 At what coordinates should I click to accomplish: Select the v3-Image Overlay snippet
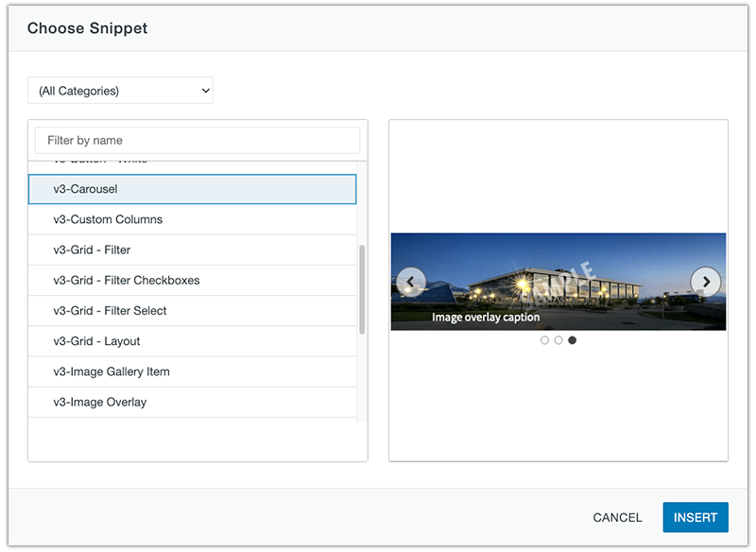coord(193,402)
